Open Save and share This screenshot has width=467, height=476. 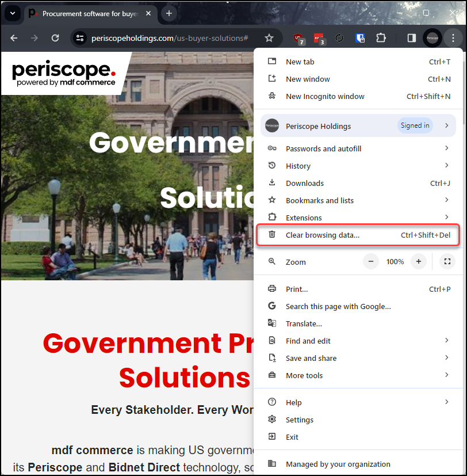(358, 358)
